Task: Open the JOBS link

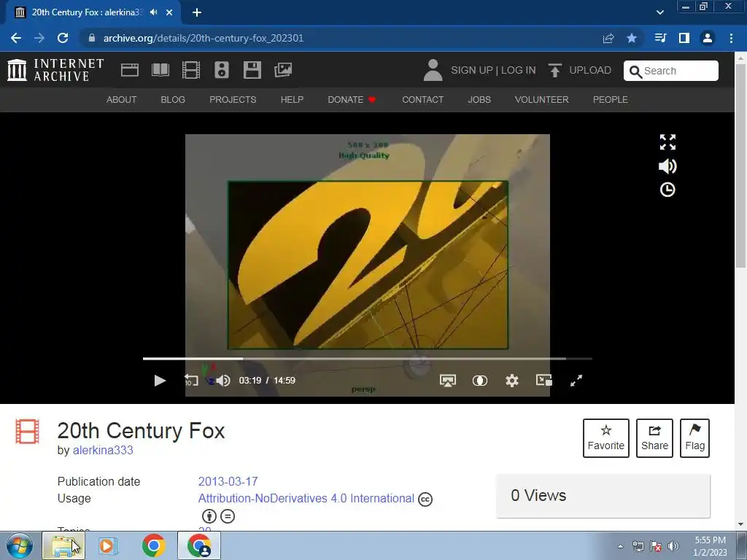Action: coord(479,99)
